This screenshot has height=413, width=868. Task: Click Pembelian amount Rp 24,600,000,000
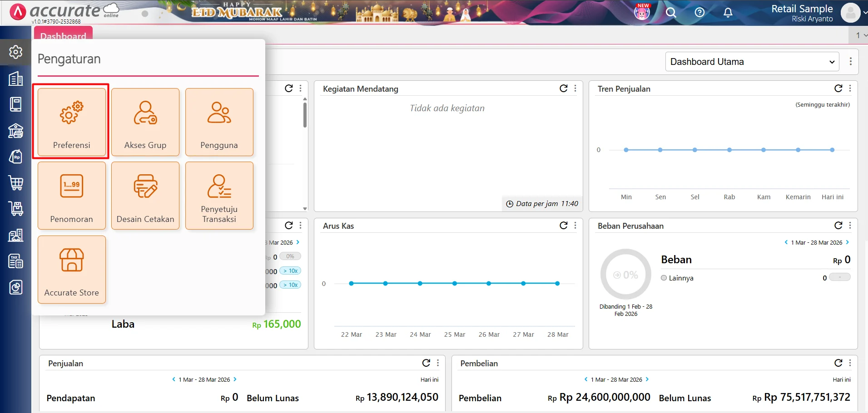599,398
